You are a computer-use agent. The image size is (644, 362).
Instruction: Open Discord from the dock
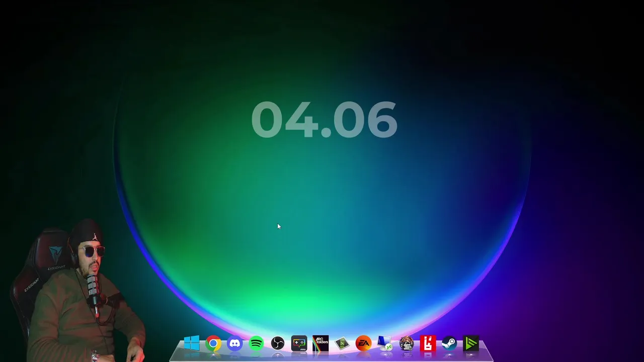pos(235,344)
